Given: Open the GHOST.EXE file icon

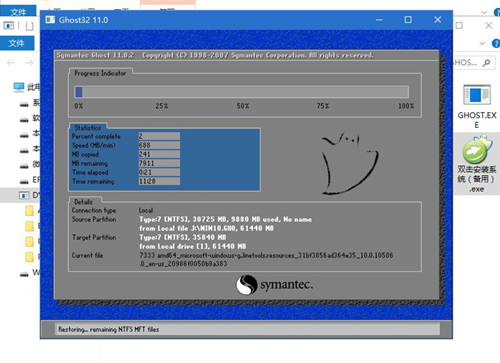Looking at the screenshot, I should pyautogui.click(x=477, y=95).
